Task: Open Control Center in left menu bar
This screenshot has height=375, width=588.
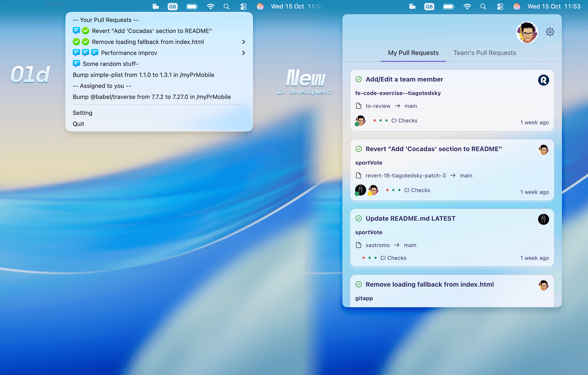Action: click(243, 7)
